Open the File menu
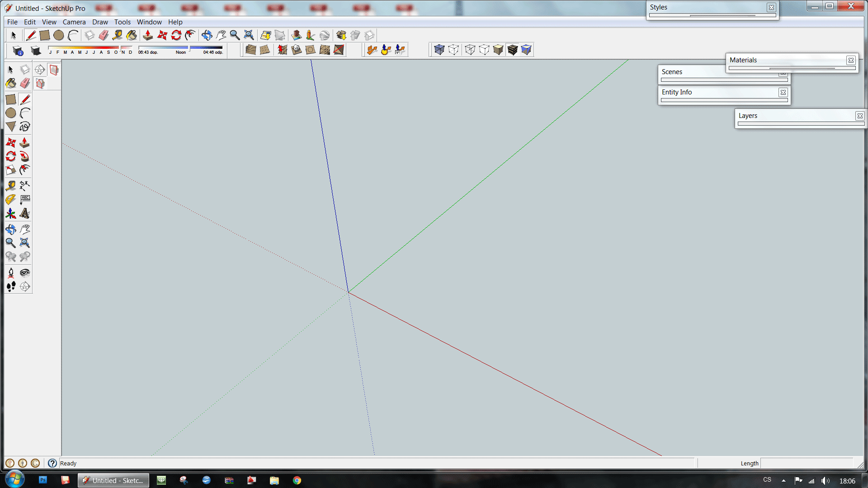The height and width of the screenshot is (488, 868). click(x=12, y=22)
